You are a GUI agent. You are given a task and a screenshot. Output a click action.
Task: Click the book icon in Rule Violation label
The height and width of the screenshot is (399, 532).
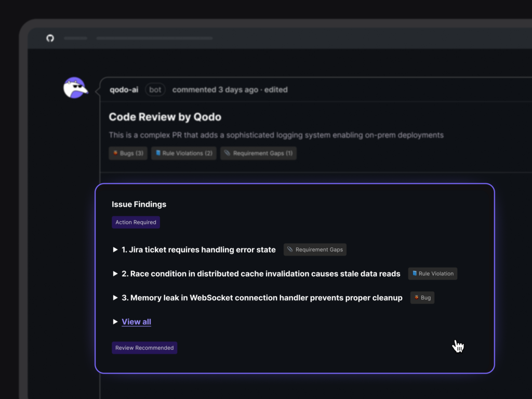415,273
